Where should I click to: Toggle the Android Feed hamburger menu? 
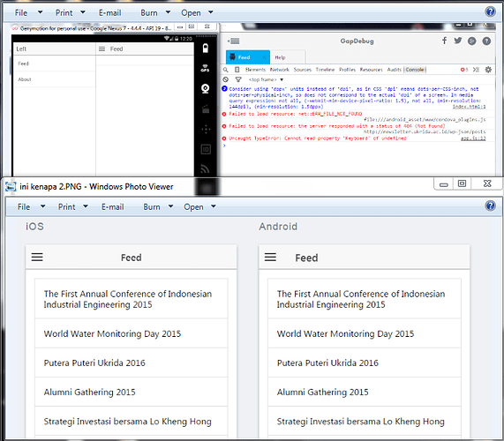[x=270, y=257]
